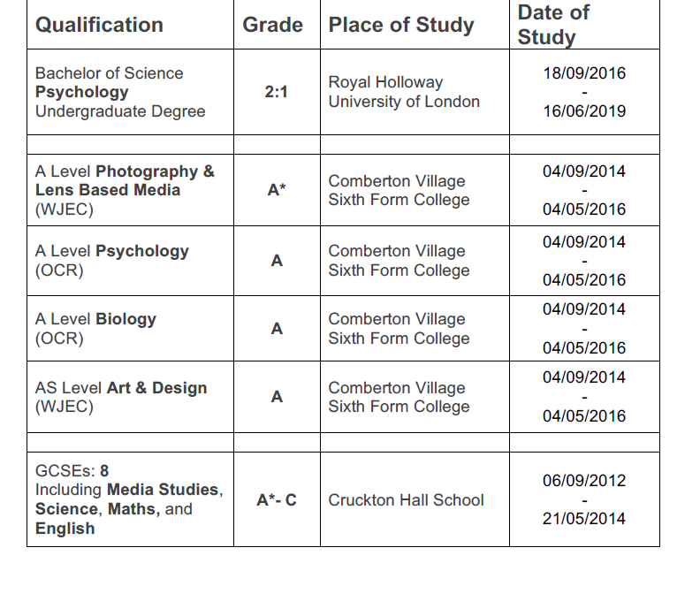Click the Qualification column header

[x=99, y=25]
